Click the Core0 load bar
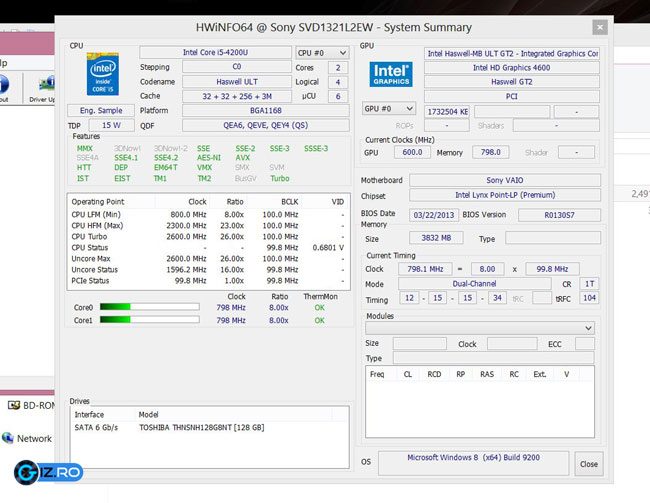 pyautogui.click(x=149, y=307)
